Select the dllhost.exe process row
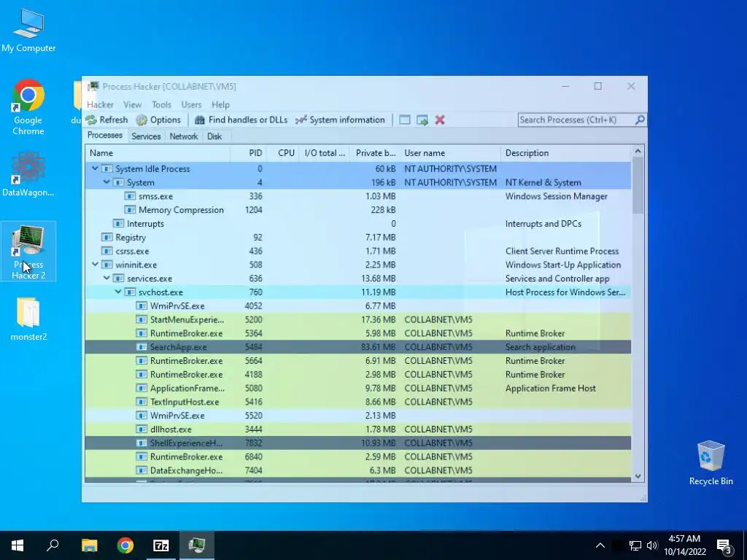Screen dimensions: 747x560 click(x=357, y=429)
